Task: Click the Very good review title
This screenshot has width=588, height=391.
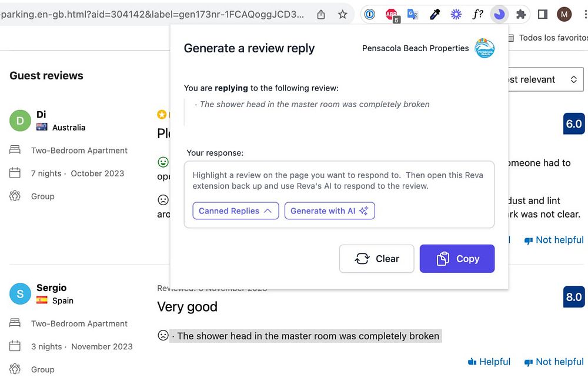Action: [187, 307]
